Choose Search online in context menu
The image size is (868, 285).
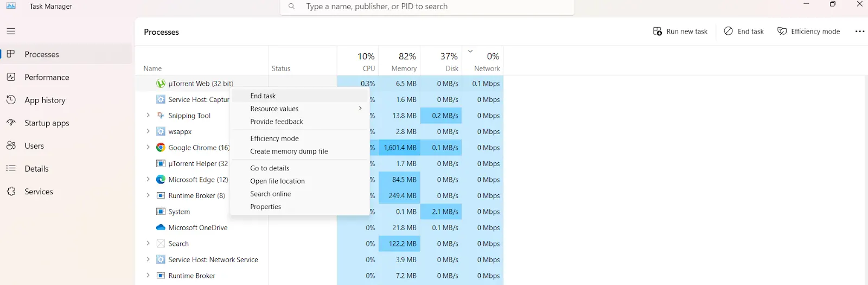300,194
